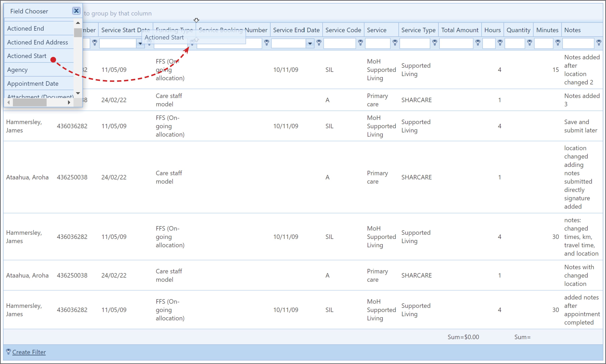Open the Service End Date filter dropdown
606x364 pixels.
pyautogui.click(x=310, y=43)
